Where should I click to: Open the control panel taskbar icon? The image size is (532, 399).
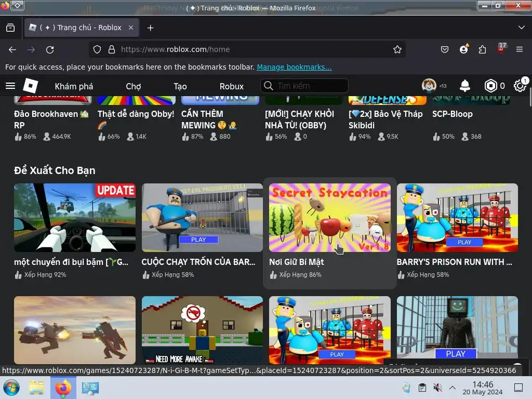[x=90, y=388]
